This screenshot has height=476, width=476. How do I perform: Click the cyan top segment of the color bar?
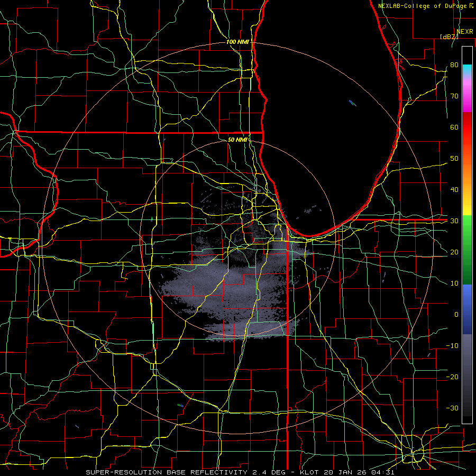(467, 69)
